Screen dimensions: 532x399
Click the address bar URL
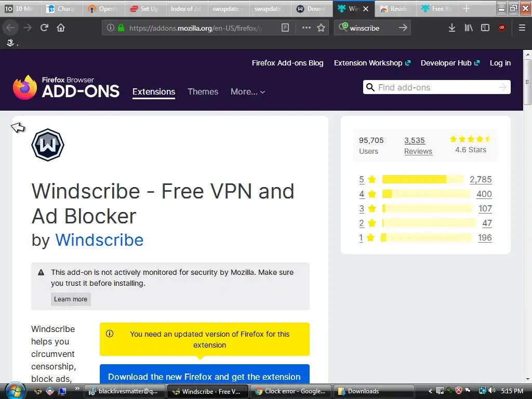(195, 28)
